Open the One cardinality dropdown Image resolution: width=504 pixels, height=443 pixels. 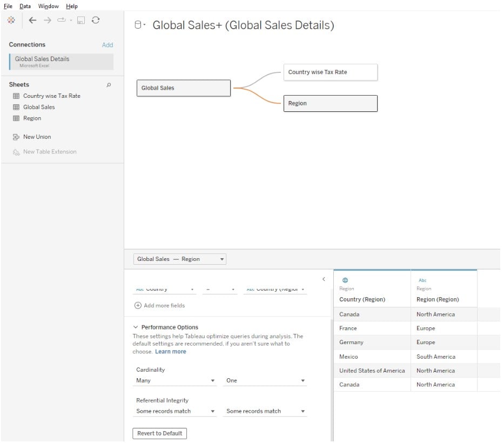tap(265, 381)
